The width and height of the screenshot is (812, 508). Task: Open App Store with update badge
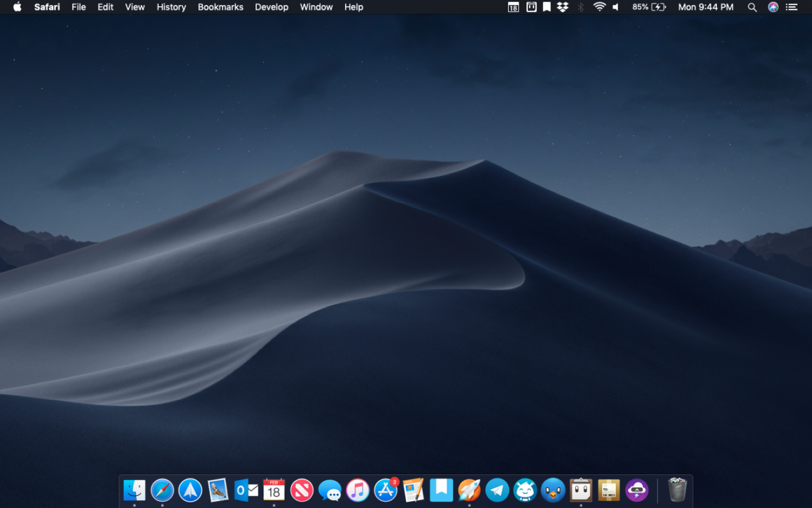pos(386,490)
